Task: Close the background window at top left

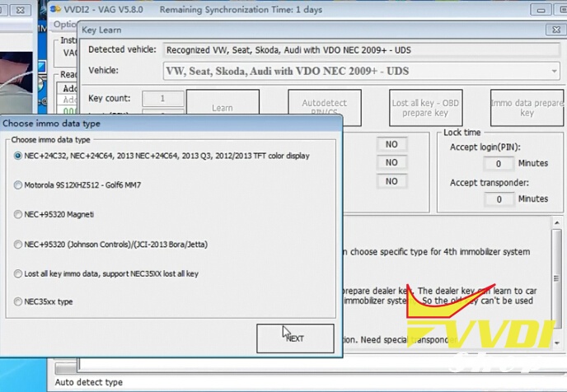Action: (x=21, y=10)
